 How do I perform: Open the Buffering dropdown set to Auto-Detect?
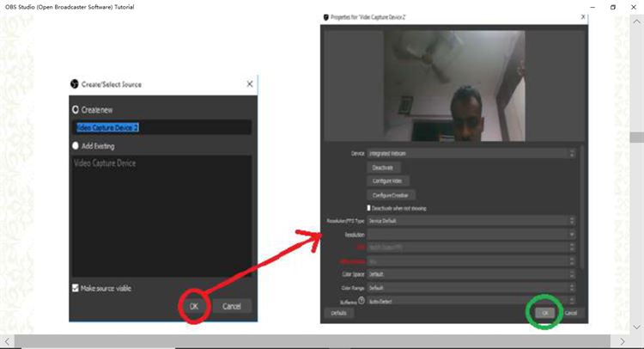click(471, 301)
